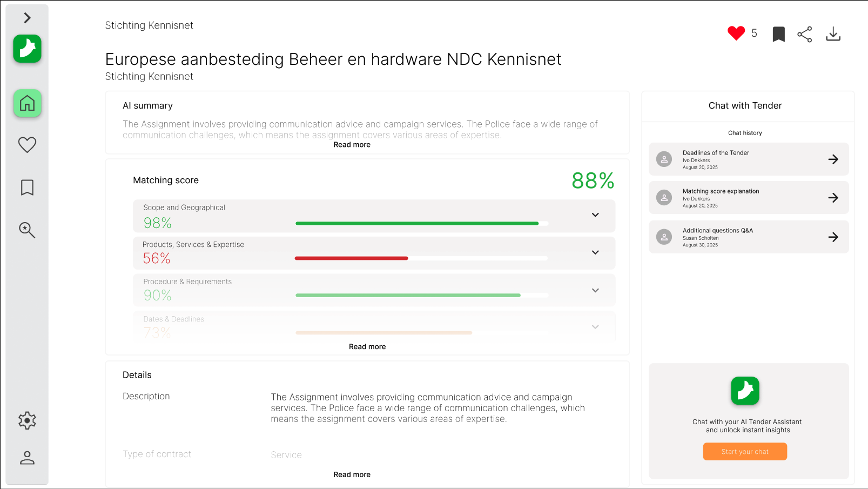Open the user profile icon

pyautogui.click(x=27, y=458)
